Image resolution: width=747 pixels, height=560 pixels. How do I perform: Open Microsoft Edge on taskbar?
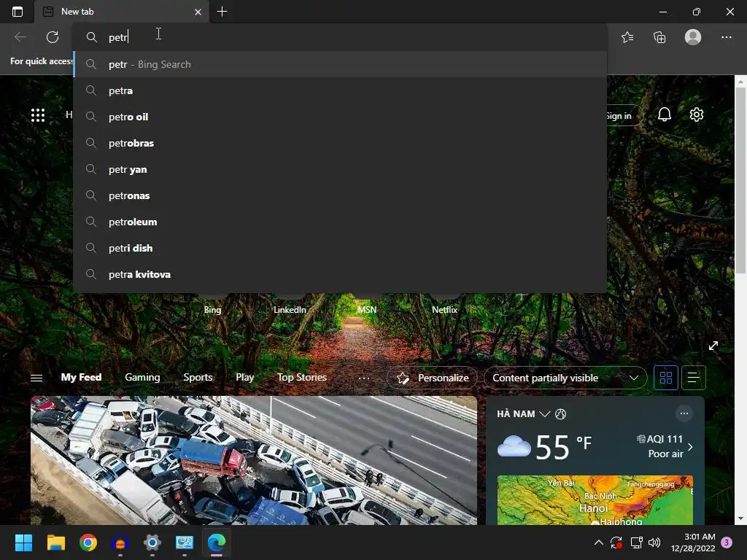pyautogui.click(x=216, y=542)
